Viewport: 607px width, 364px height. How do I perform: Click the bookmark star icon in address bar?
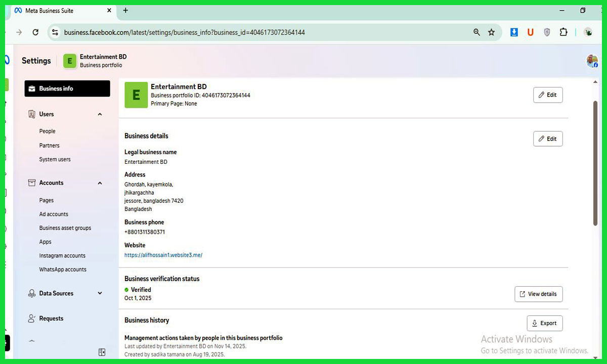tap(491, 32)
